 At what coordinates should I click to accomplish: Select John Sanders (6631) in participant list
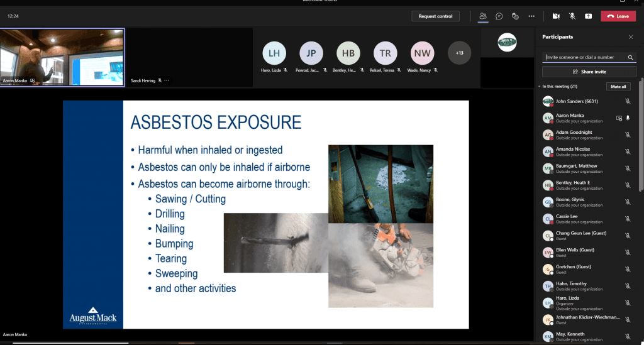tap(587, 101)
